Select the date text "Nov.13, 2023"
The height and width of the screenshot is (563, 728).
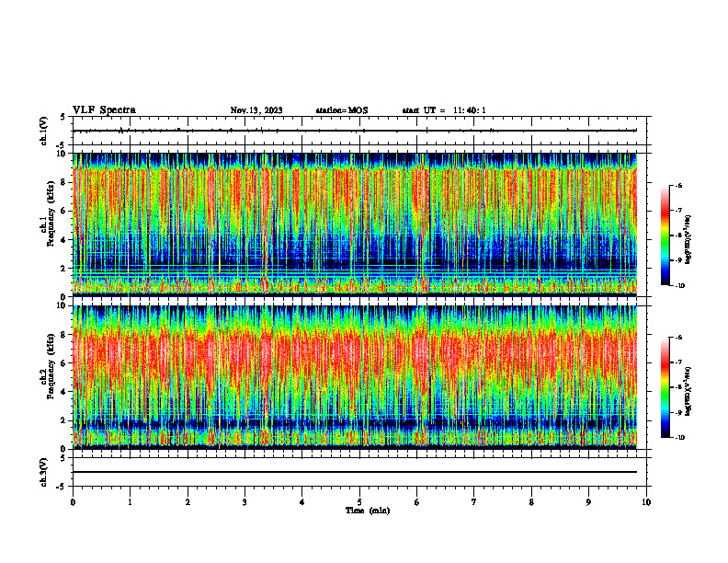pyautogui.click(x=256, y=110)
